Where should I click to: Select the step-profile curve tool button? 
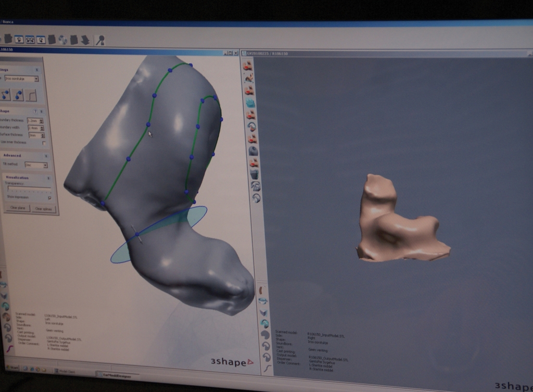click(32, 95)
